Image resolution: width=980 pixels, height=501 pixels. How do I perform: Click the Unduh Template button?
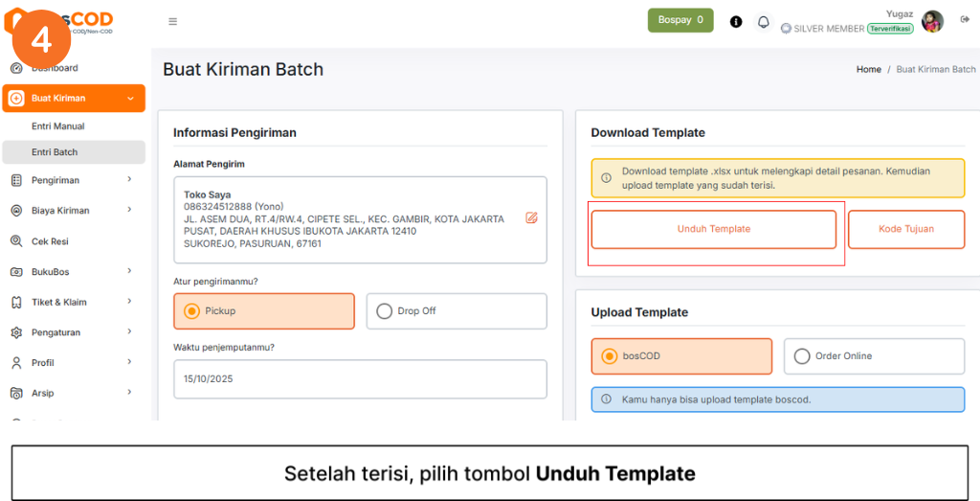coord(714,230)
